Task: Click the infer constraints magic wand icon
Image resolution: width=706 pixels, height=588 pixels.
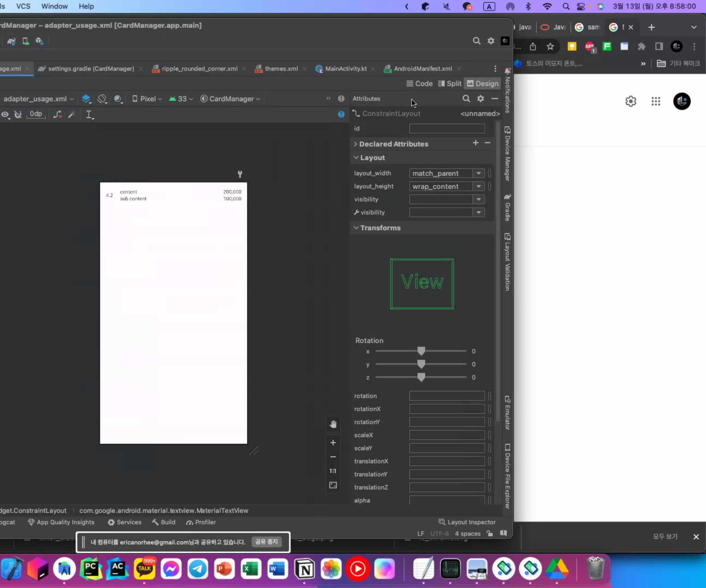Action: (x=72, y=114)
